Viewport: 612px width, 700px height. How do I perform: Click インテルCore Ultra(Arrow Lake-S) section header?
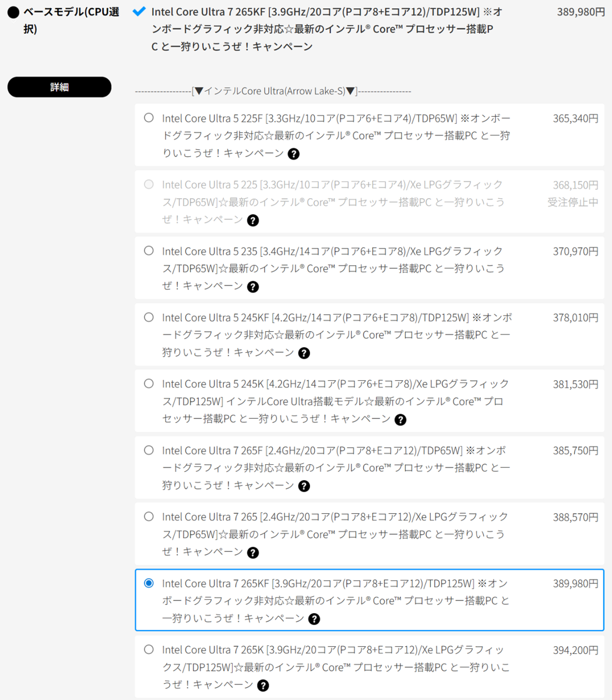pyautogui.click(x=273, y=91)
